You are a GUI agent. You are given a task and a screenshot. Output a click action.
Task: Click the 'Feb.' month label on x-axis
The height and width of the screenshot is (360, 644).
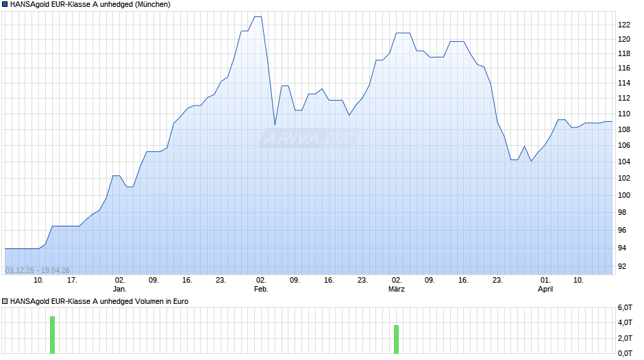pos(261,289)
